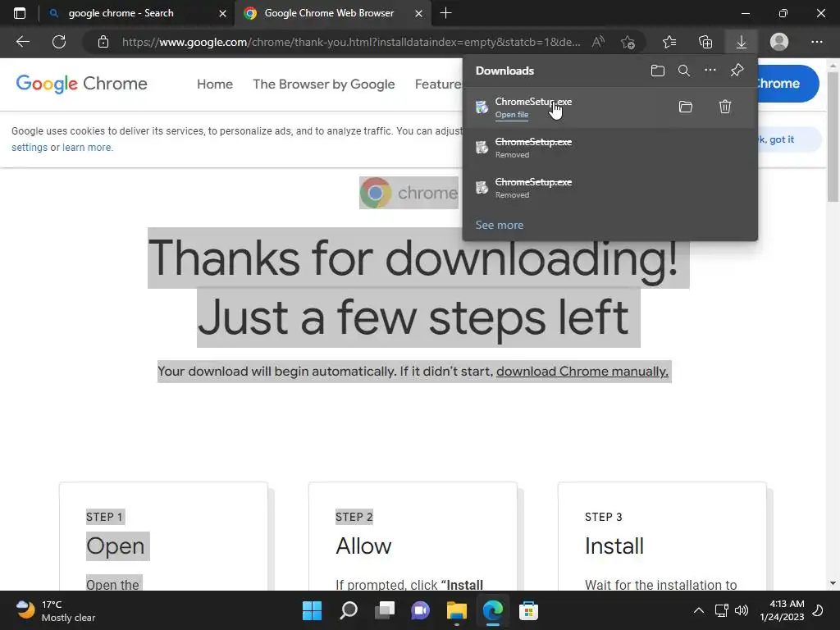Open cookie settings link

click(30, 148)
